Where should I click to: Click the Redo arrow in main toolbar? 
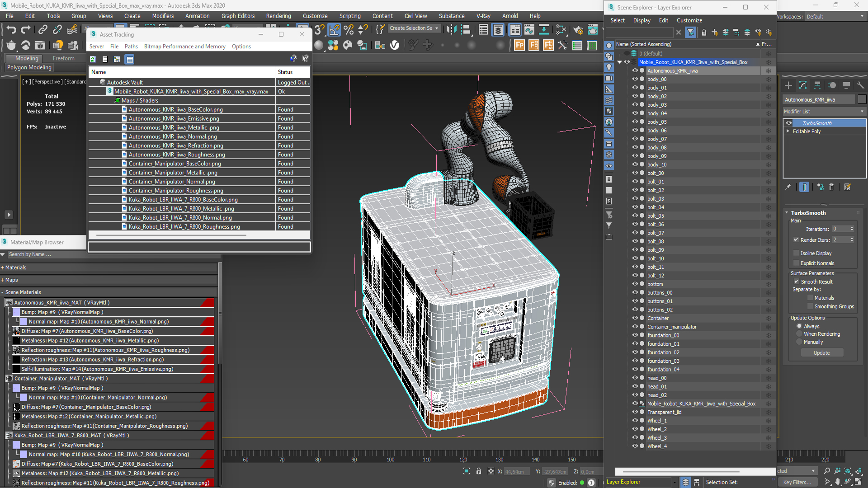(x=26, y=30)
